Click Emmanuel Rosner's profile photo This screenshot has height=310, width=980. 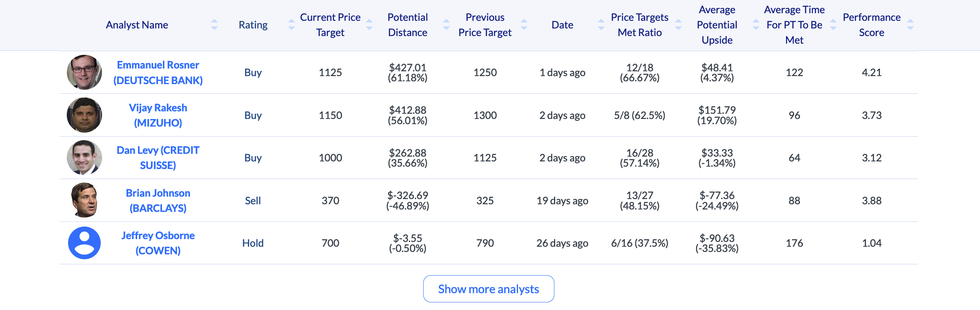point(84,72)
